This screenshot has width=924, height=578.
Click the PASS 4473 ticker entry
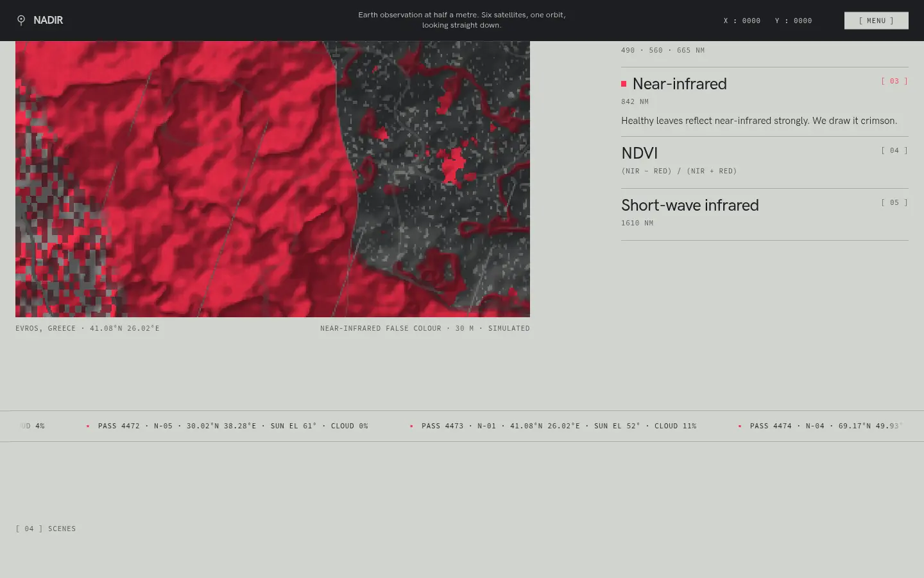click(x=559, y=426)
